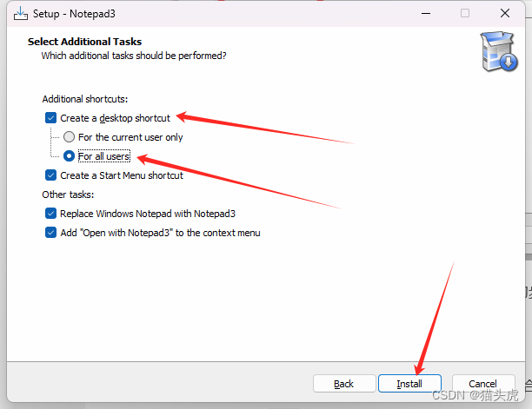Click the Other tasks: label
This screenshot has width=532, height=409.
point(68,195)
